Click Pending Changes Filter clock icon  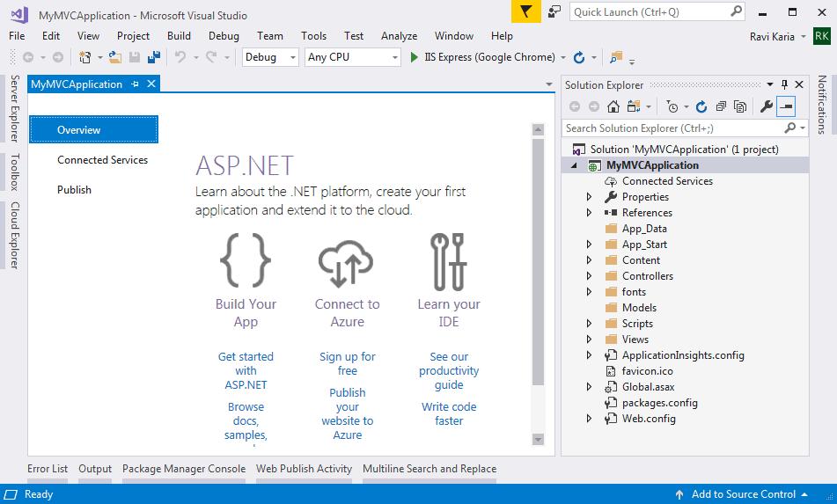672,106
